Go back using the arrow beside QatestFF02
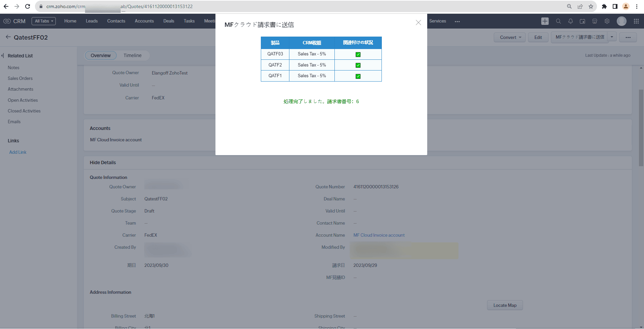This screenshot has height=329, width=644. coord(8,37)
